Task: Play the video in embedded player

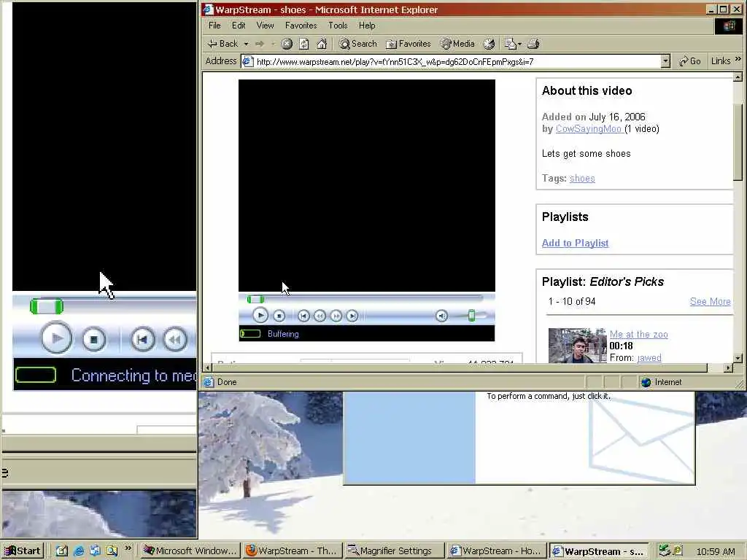Action: tap(260, 315)
